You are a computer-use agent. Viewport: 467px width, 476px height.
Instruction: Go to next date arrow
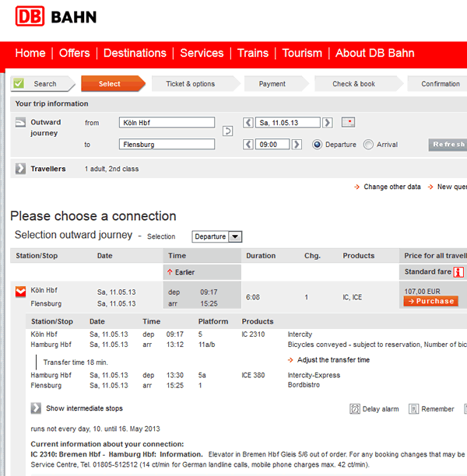(328, 123)
